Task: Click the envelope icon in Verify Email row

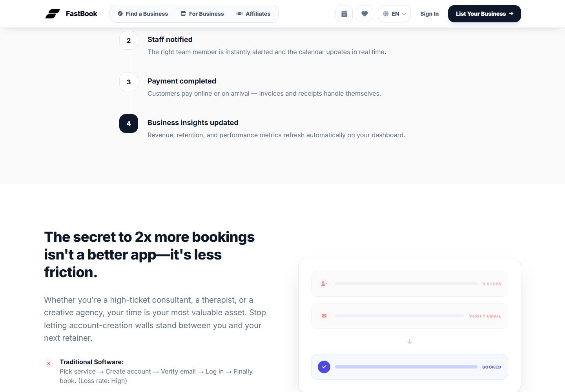Action: pos(324,316)
